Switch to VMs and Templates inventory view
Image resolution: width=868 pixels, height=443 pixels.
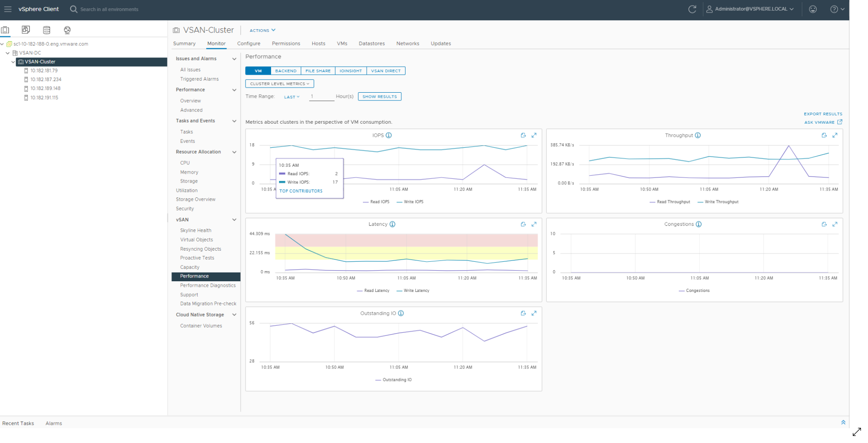coord(26,30)
